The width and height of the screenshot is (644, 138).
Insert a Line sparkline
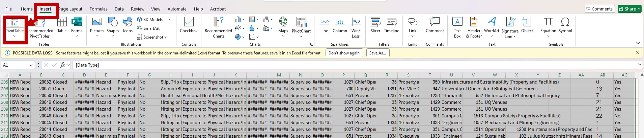(324, 25)
